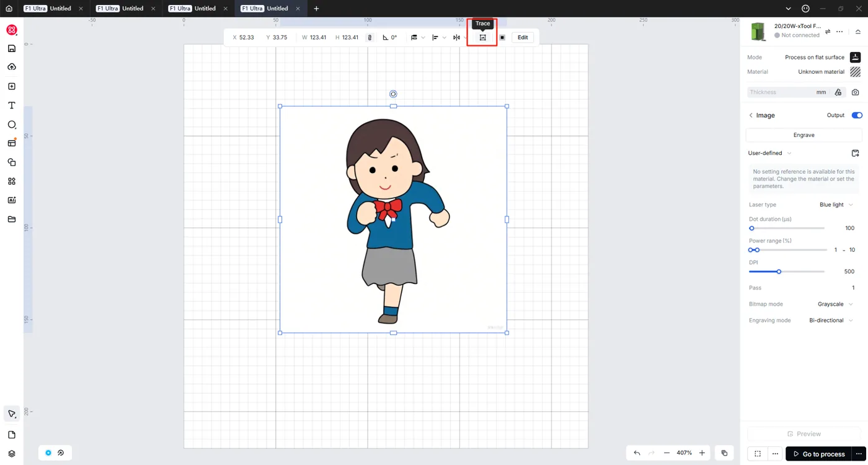Open the layer arrange dropdown
Image resolution: width=868 pixels, height=465 pixels.
click(x=417, y=38)
